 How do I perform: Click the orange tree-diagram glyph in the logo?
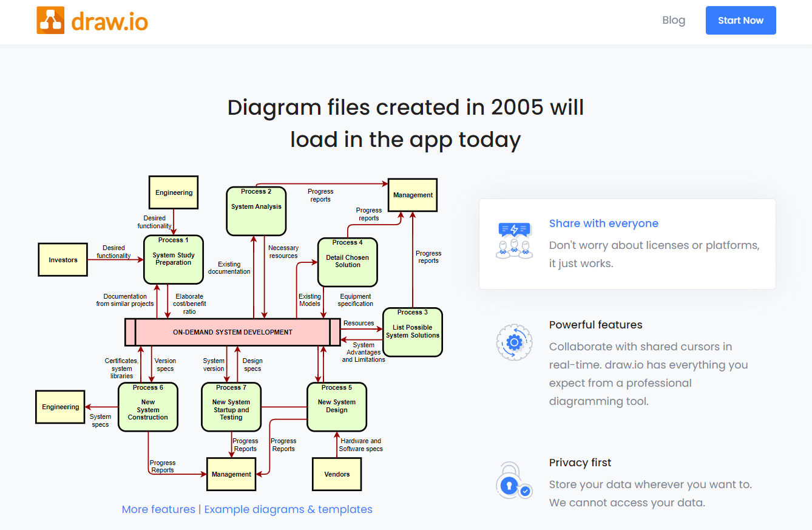pyautogui.click(x=50, y=19)
